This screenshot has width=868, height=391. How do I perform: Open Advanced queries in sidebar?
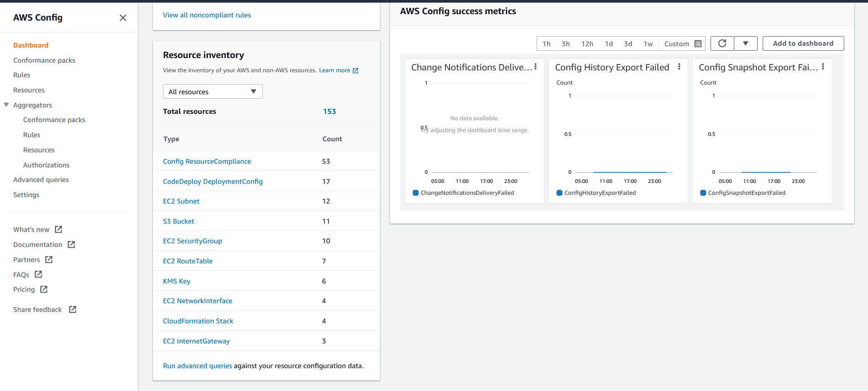coord(41,180)
